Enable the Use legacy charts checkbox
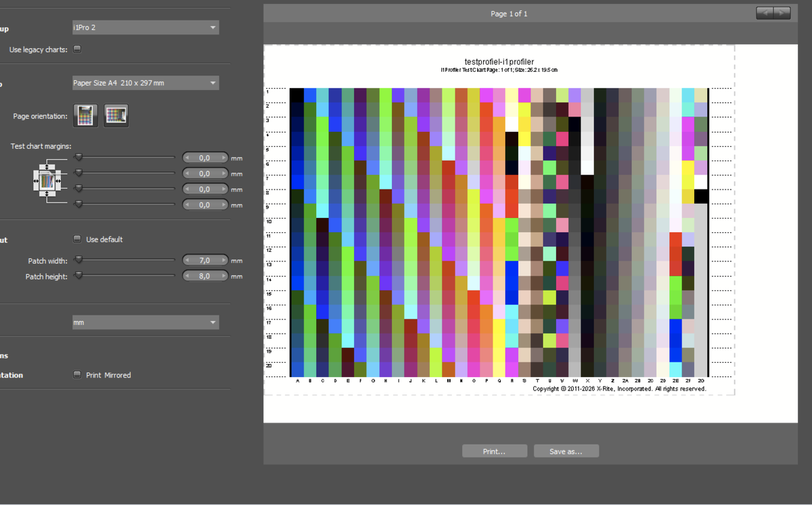The image size is (812, 505). (x=77, y=49)
